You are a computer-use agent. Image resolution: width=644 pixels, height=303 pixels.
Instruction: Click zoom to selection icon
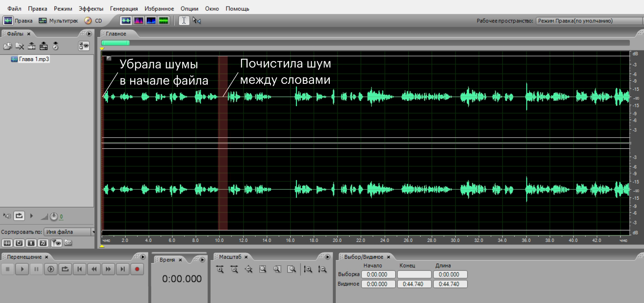click(x=263, y=269)
